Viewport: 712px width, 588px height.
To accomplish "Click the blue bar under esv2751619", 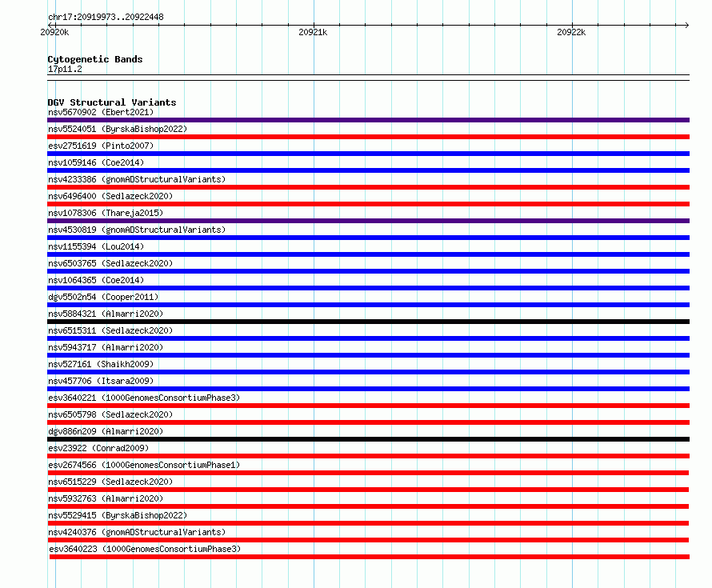I will coord(368,154).
